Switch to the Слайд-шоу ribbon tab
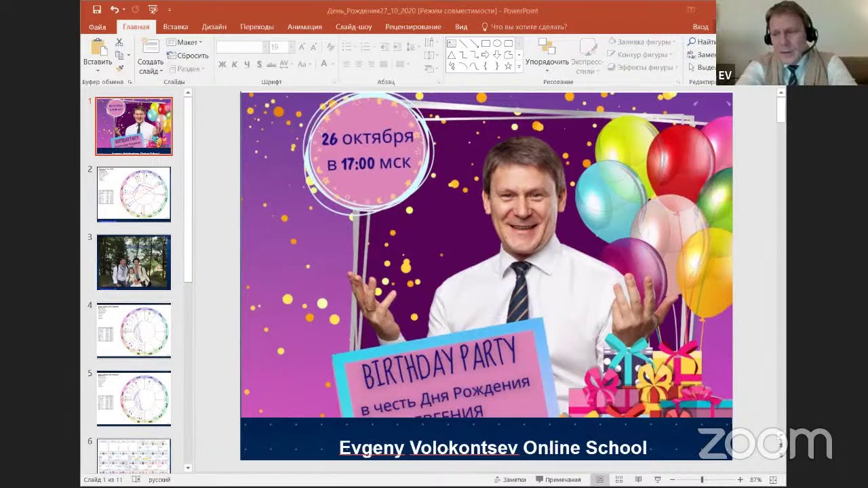The width and height of the screenshot is (868, 488). click(x=354, y=27)
